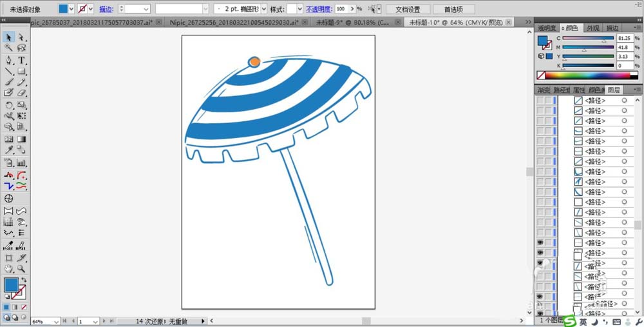
Task: Select the Direct Selection white arrow tool
Action: tap(21, 37)
